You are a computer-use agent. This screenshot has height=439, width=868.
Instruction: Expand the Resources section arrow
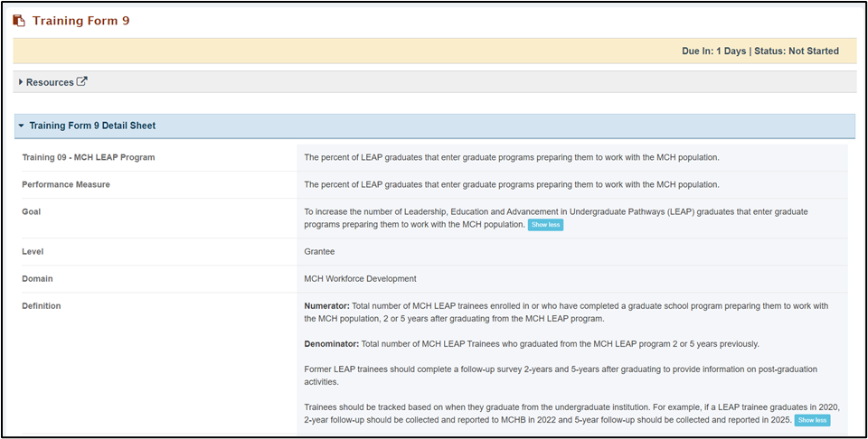21,82
